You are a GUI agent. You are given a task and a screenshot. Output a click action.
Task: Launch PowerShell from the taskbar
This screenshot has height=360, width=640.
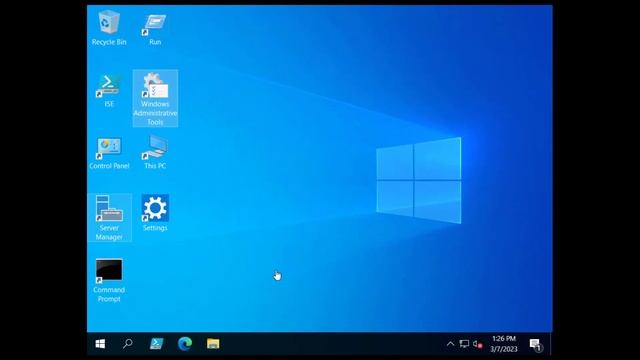click(x=156, y=344)
